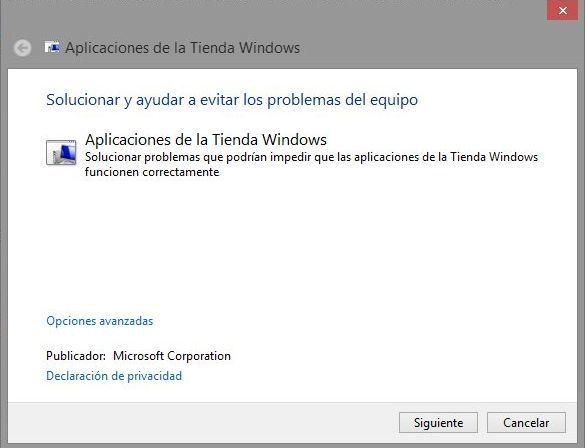Click the heading Solucionar y ayudar a evitar problemas
Screen dimensions: 585x448
click(x=232, y=100)
